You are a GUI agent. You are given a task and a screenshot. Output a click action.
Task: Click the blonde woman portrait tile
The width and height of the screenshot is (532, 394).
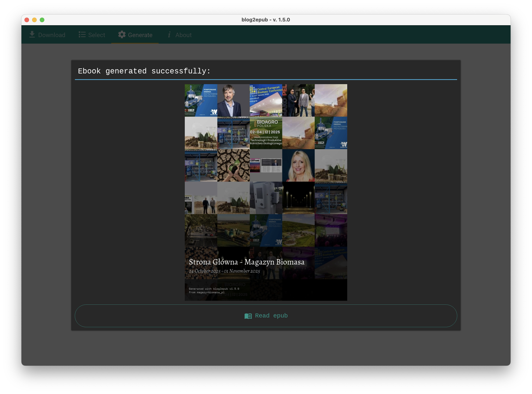298,165
